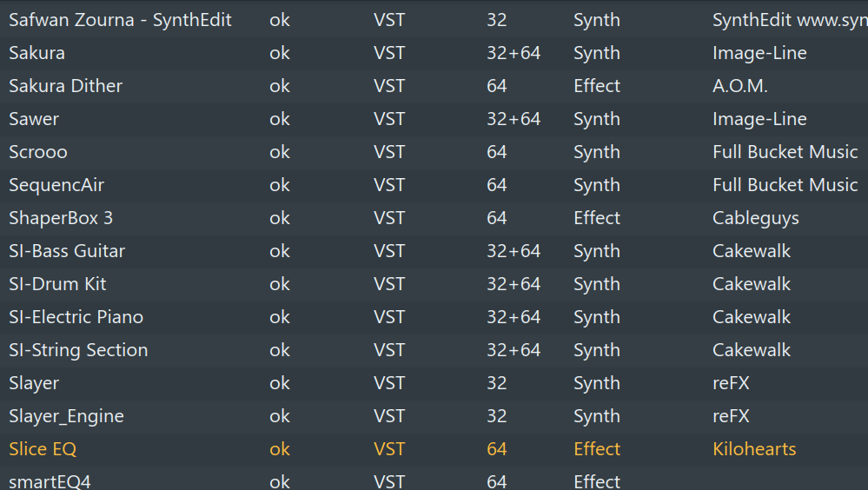Click Full Bucket Music beside Scrooo
Viewport: 868px width, 490px height.
(785, 152)
